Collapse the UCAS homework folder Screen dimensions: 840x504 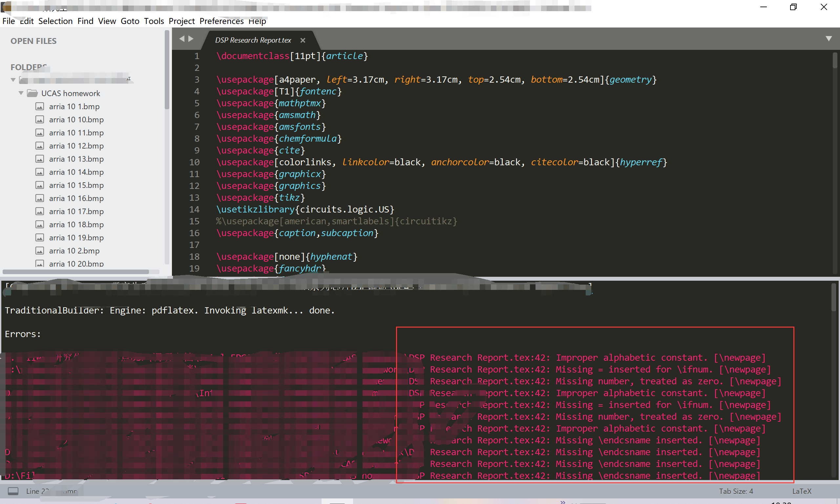pyautogui.click(x=21, y=93)
